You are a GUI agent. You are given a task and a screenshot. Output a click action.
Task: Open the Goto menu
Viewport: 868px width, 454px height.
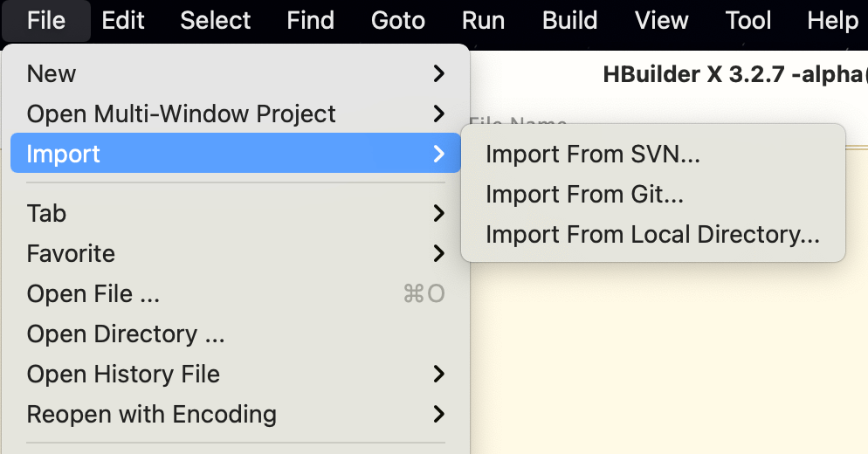coord(398,20)
